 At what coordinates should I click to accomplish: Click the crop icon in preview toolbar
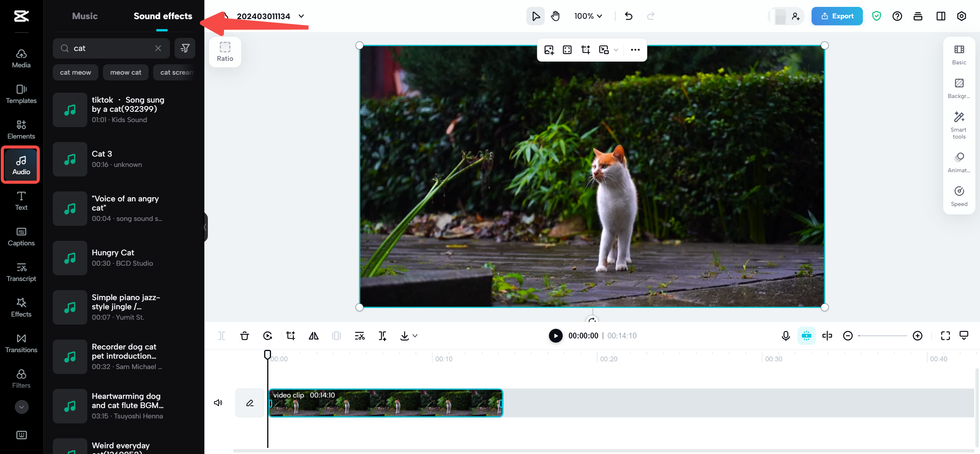point(586,50)
